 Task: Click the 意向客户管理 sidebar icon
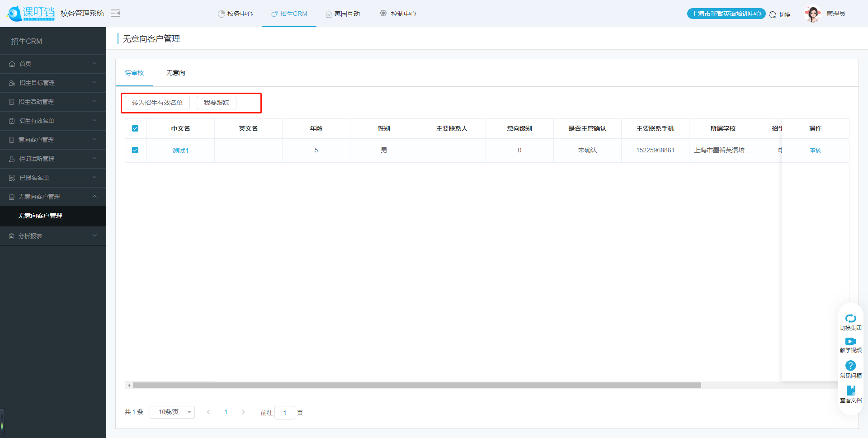point(12,140)
